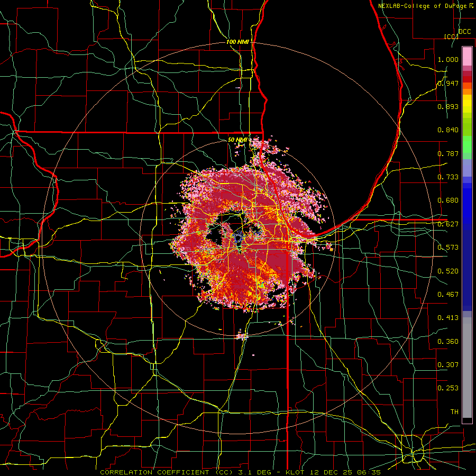
Task: Click the TH threshold label
Action: 454,412
